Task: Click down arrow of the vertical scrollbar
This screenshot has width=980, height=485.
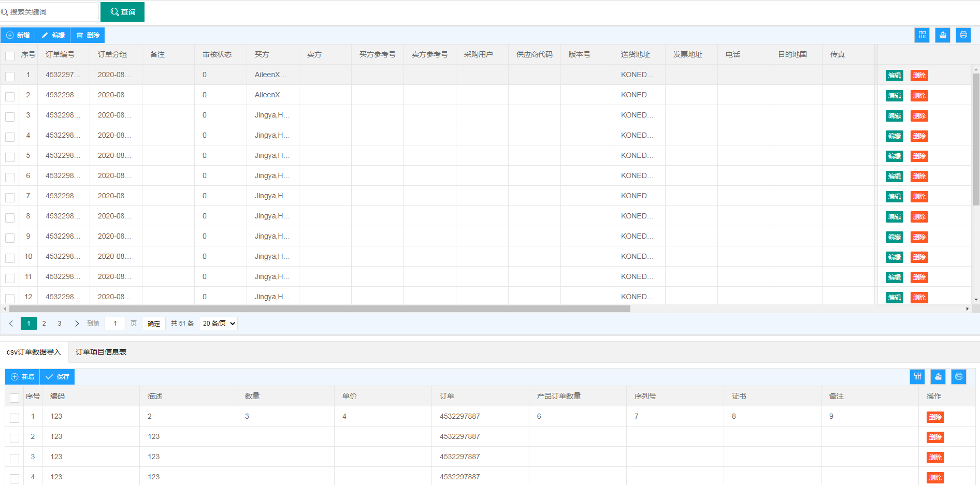Action: [976, 300]
